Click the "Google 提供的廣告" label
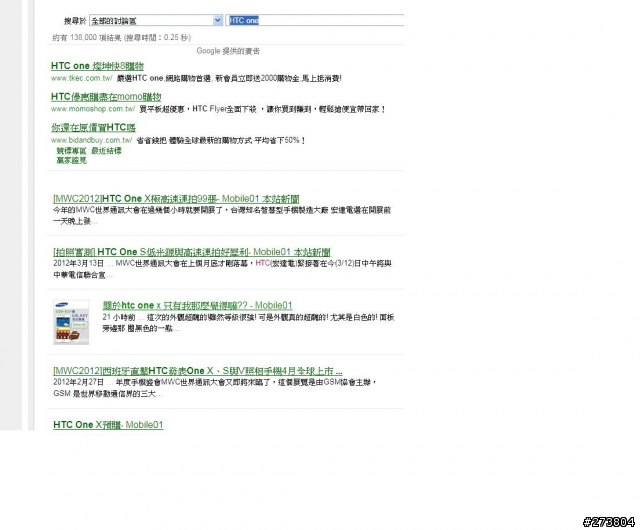The width and height of the screenshot is (640, 530). point(228,51)
